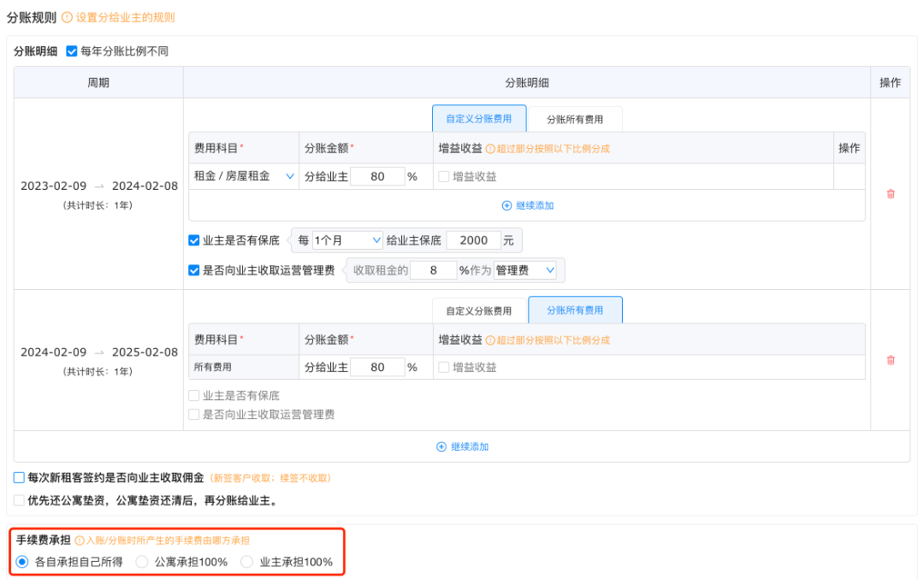This screenshot has width=924, height=579.
Task: Enable 每次新租客签约是否向业主收取佣金 checkbox
Action: 19,478
